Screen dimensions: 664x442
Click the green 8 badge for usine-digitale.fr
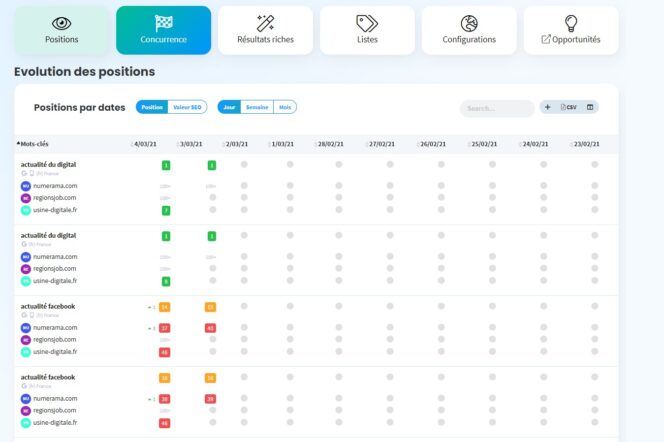click(166, 281)
